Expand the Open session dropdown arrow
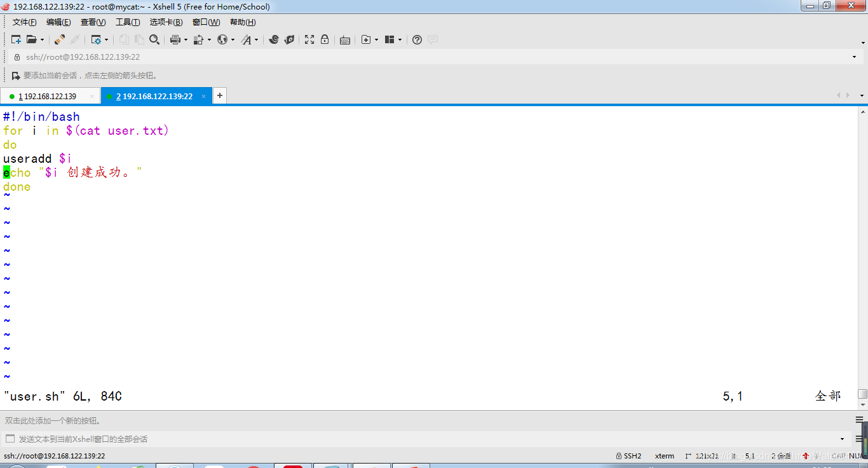This screenshot has width=868, height=468. 43,39
